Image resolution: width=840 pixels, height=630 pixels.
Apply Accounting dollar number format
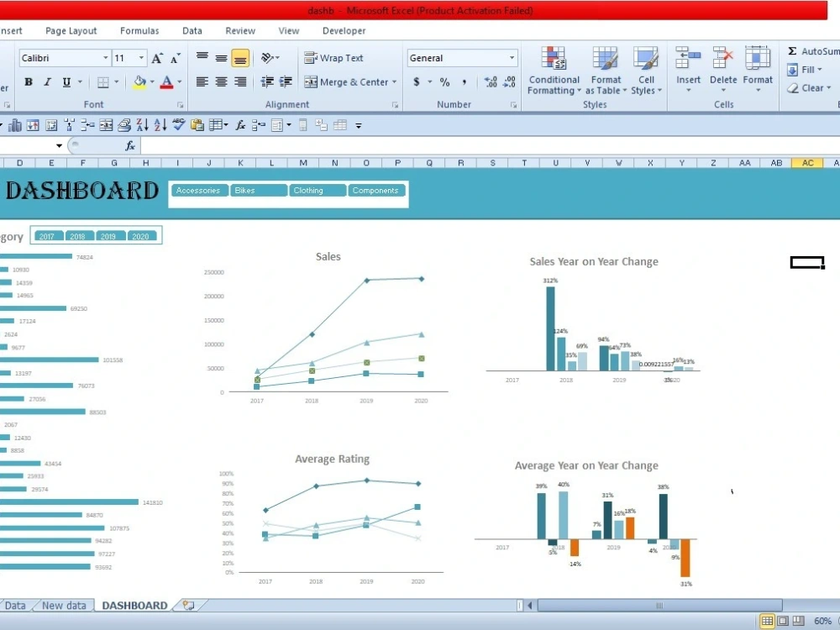[x=417, y=82]
